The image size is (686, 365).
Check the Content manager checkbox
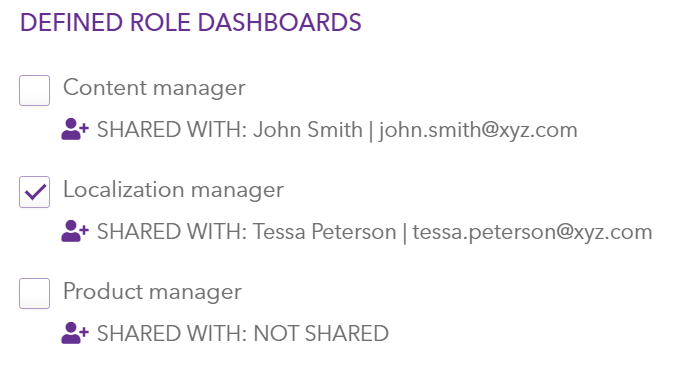pyautogui.click(x=35, y=91)
